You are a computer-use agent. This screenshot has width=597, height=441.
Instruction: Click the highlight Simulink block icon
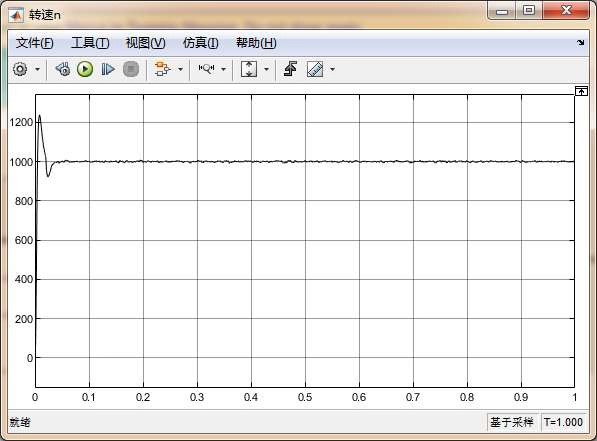(162, 69)
